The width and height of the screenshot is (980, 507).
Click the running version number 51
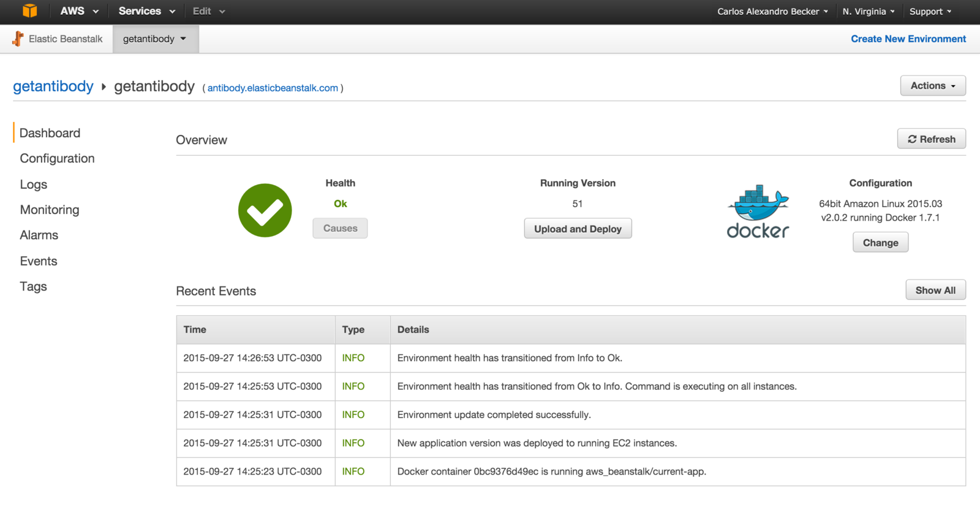click(x=578, y=204)
